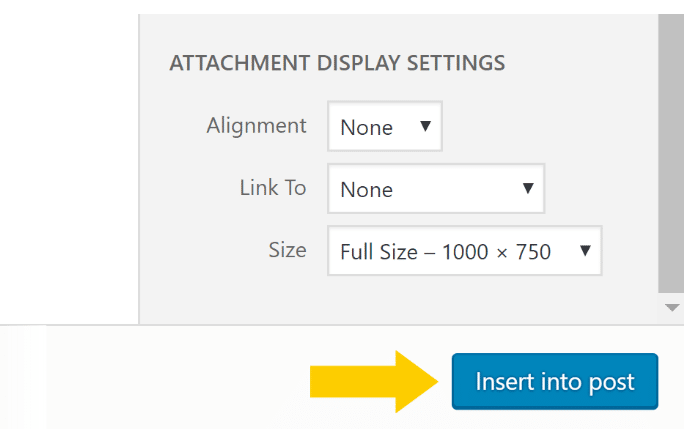Open the Link To dropdown
Image resolution: width=684 pixels, height=429 pixels.
point(436,189)
